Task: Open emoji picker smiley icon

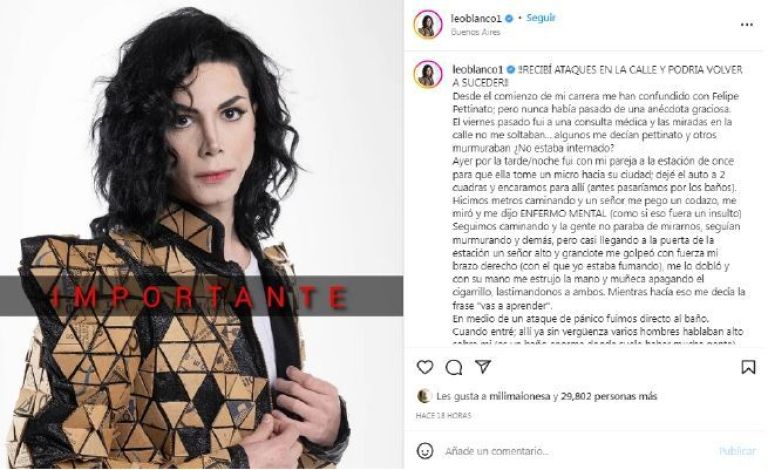Action: coord(425,451)
